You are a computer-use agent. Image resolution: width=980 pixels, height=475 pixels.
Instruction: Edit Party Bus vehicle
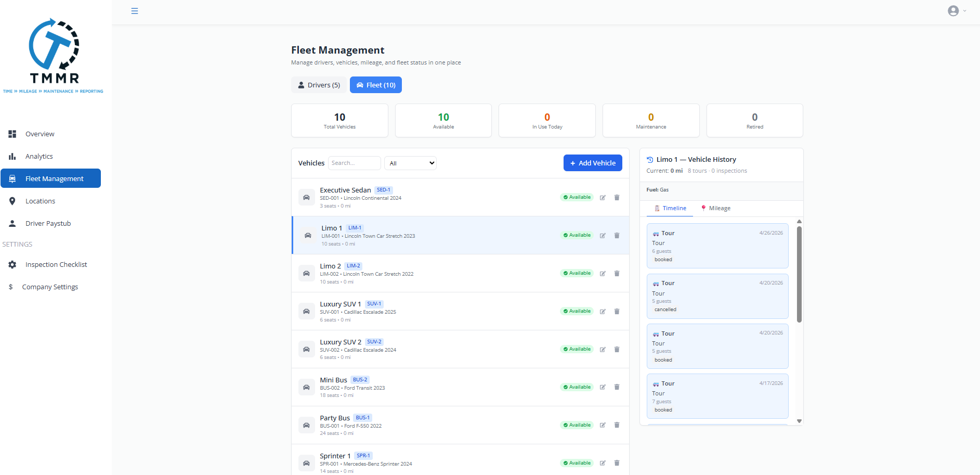[x=603, y=425]
